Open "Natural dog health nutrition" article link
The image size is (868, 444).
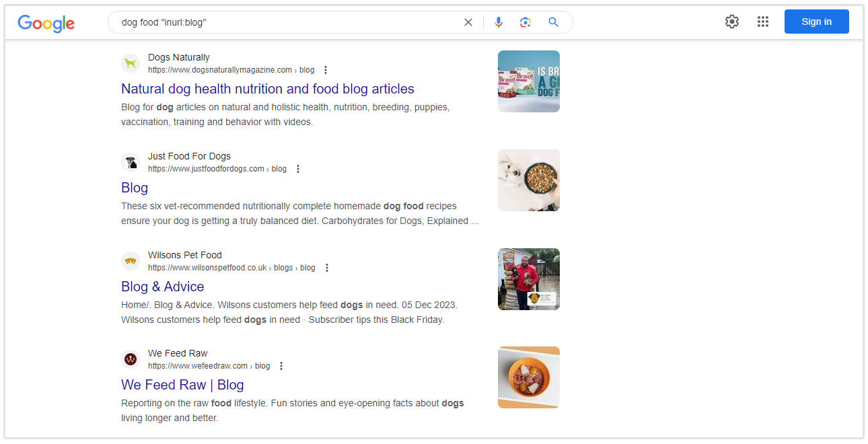(x=267, y=89)
